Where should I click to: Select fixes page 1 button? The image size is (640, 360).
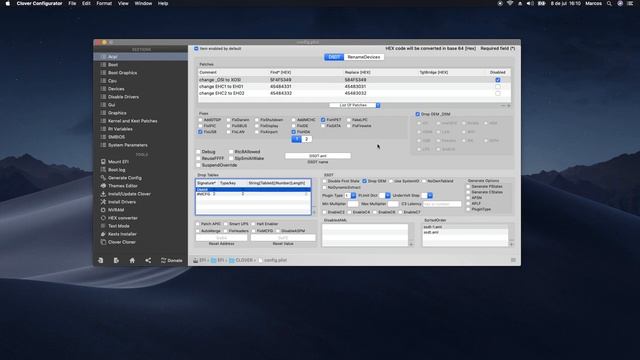point(297,139)
